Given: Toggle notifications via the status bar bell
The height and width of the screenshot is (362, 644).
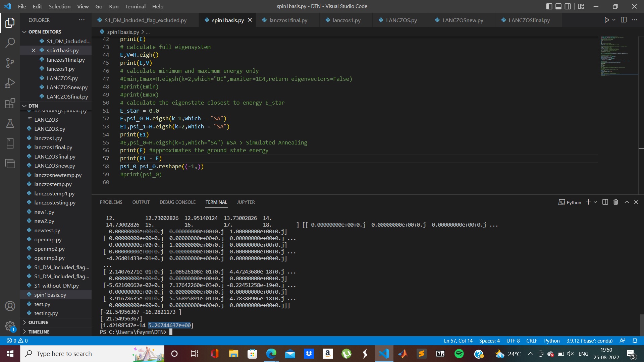Looking at the screenshot, I should tap(635, 341).
